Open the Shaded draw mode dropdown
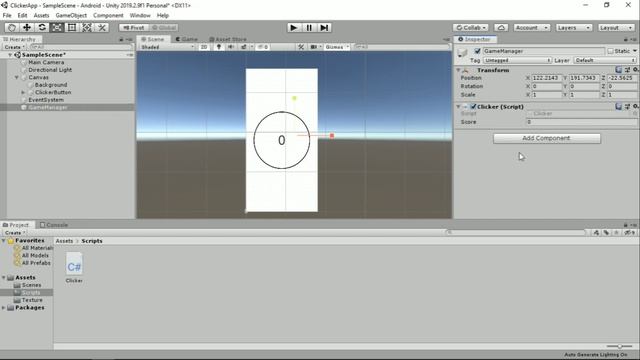Viewport: 640px width, 360px height. [x=167, y=47]
